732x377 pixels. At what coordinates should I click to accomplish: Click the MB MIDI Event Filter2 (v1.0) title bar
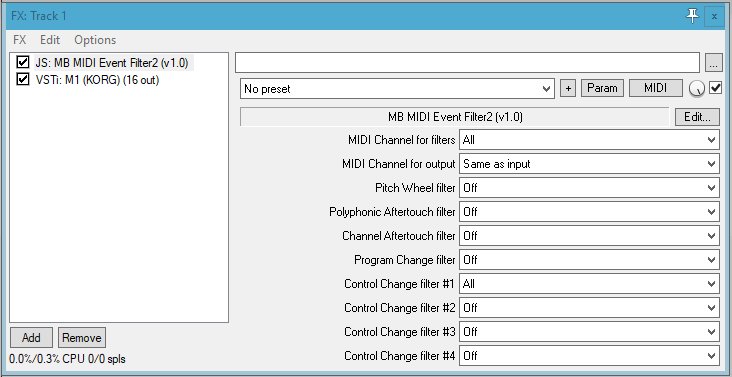tap(455, 117)
